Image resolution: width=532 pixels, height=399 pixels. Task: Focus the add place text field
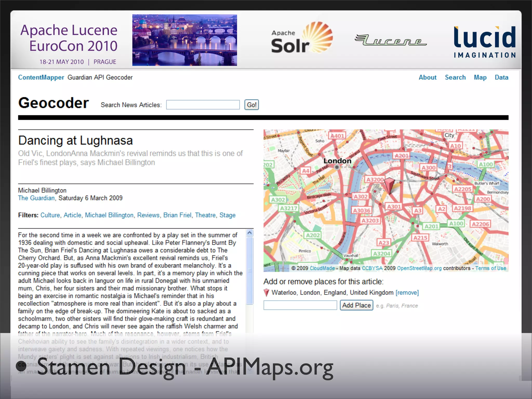(x=300, y=305)
